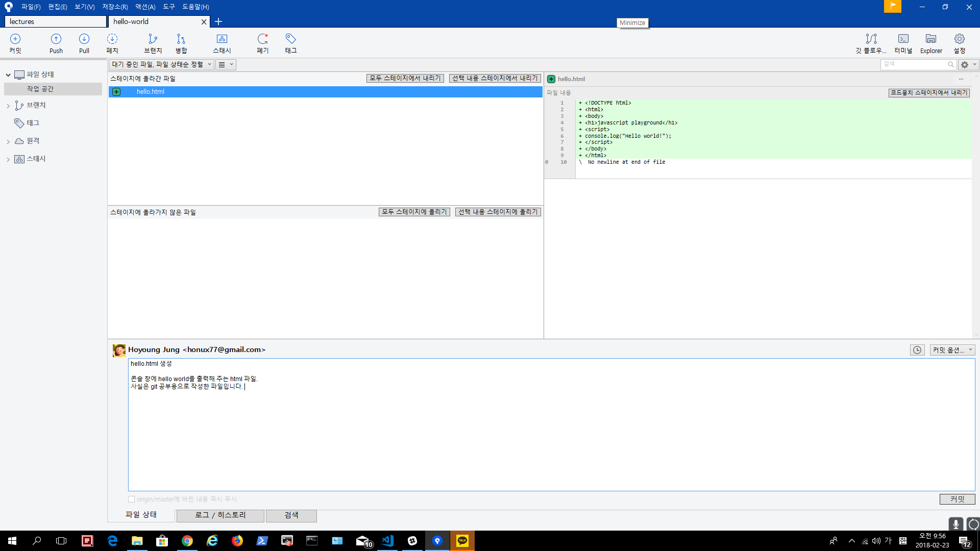This screenshot has height=551, width=980.
Task: Open the file sort order dropdown
Action: tap(161, 64)
